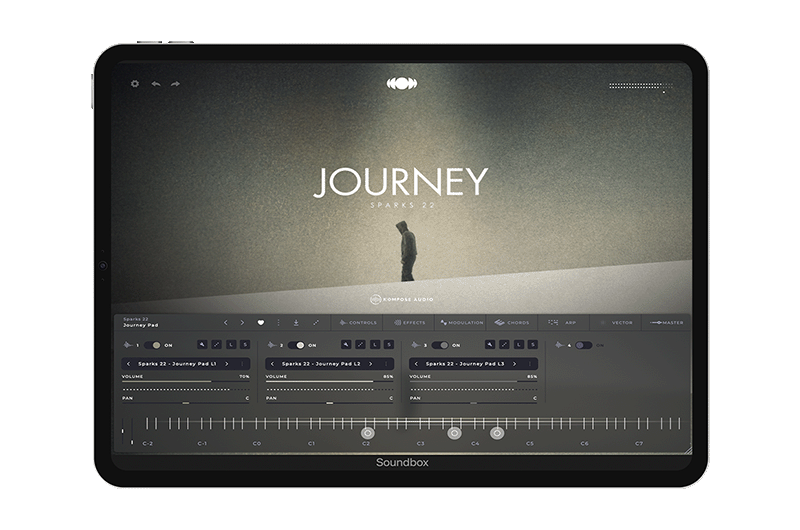Open three-dot menu for Journey Pad L3
The width and height of the screenshot is (800, 530).
pyautogui.click(x=530, y=364)
